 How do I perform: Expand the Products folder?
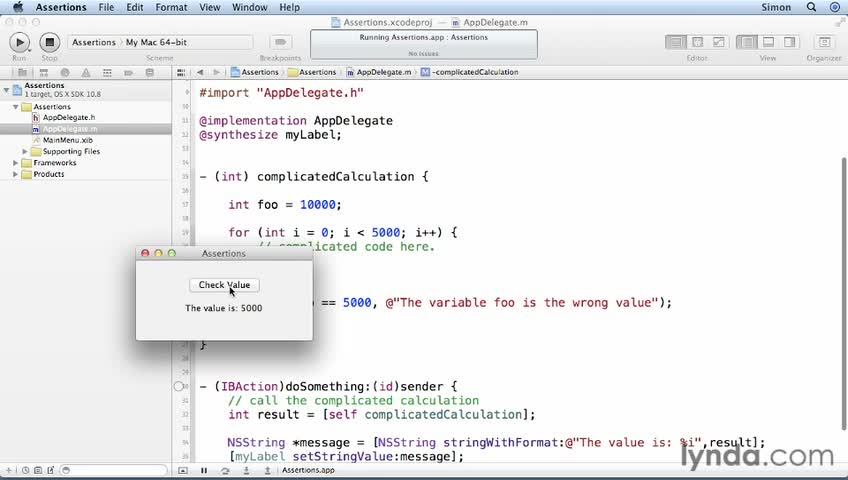point(16,174)
